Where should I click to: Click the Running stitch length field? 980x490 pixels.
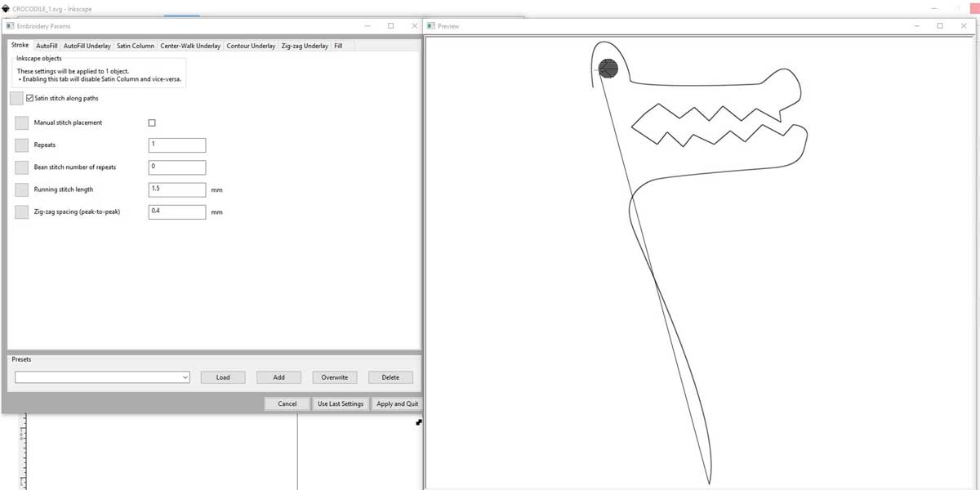pos(177,189)
